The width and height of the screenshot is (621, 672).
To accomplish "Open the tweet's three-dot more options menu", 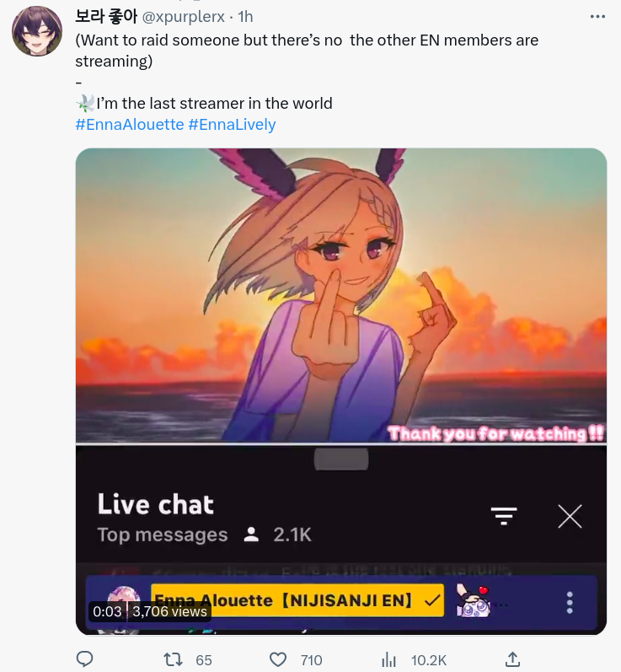I will point(597,17).
